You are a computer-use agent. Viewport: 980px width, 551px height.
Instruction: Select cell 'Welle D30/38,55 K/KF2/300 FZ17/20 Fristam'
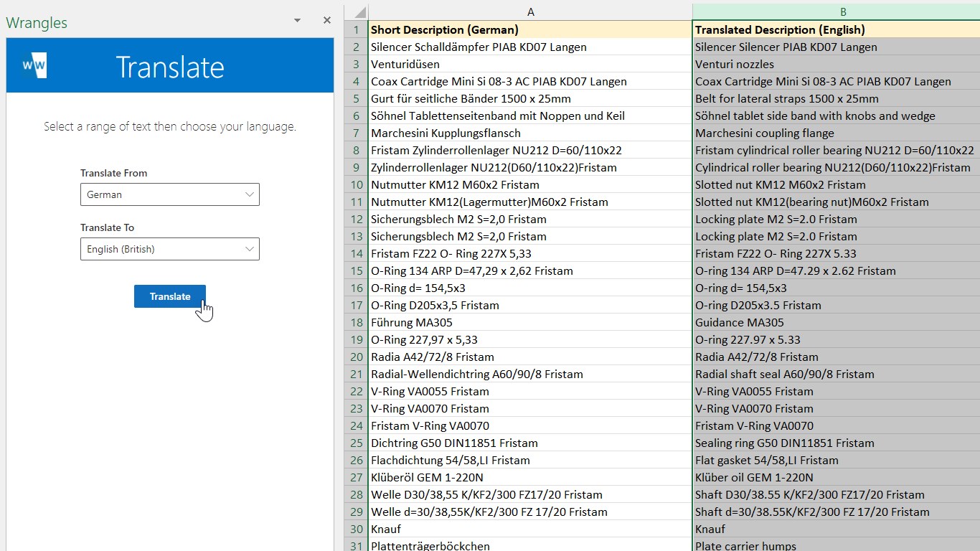pos(531,495)
